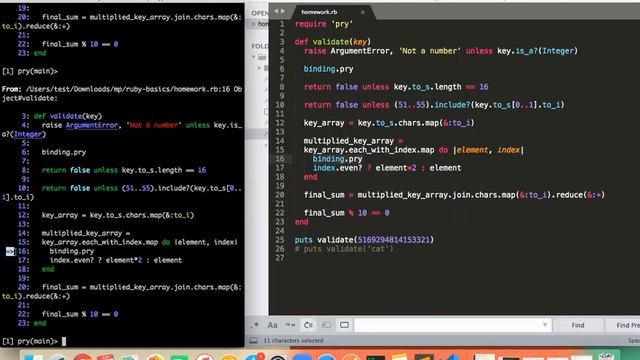Click the 'end' keyword on line 23
The width and height of the screenshot is (640, 360).
[x=302, y=222]
